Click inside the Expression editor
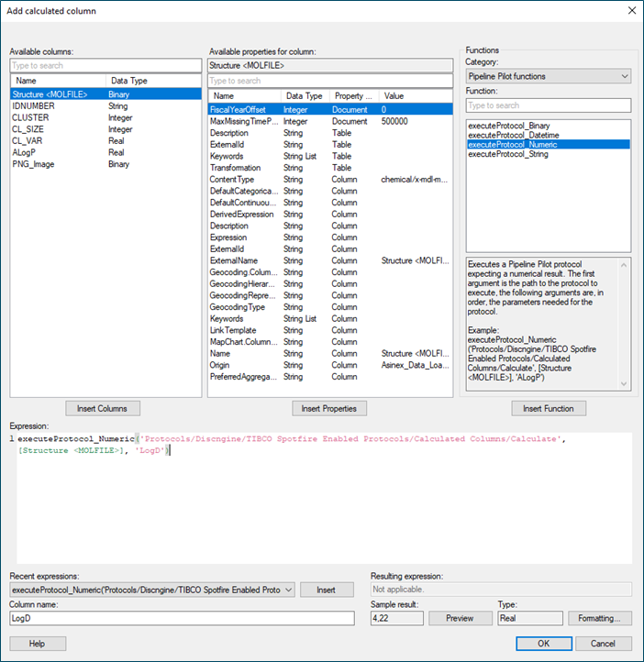This screenshot has width=644, height=662. pyautogui.click(x=324, y=498)
